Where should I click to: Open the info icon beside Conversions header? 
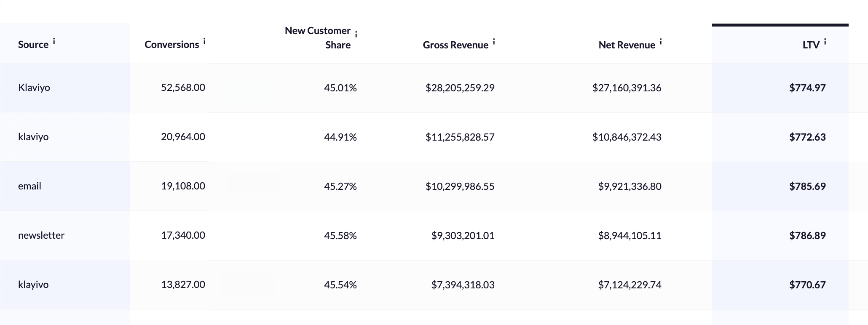204,41
